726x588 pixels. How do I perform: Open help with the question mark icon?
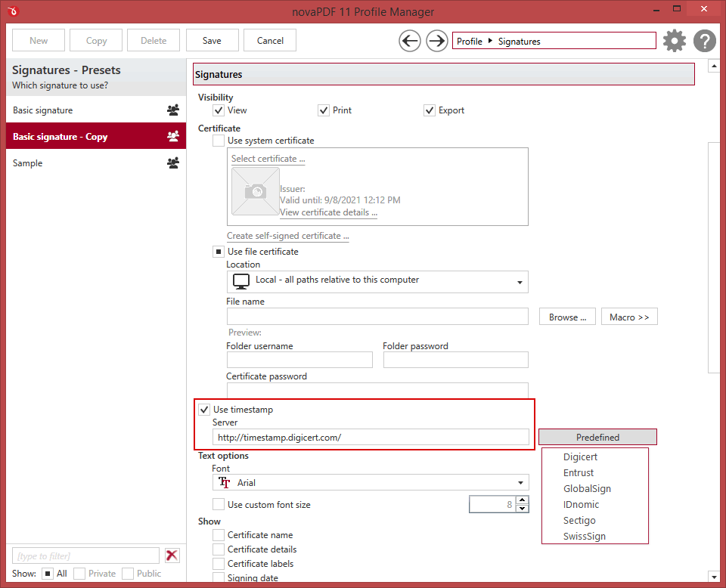pos(704,41)
